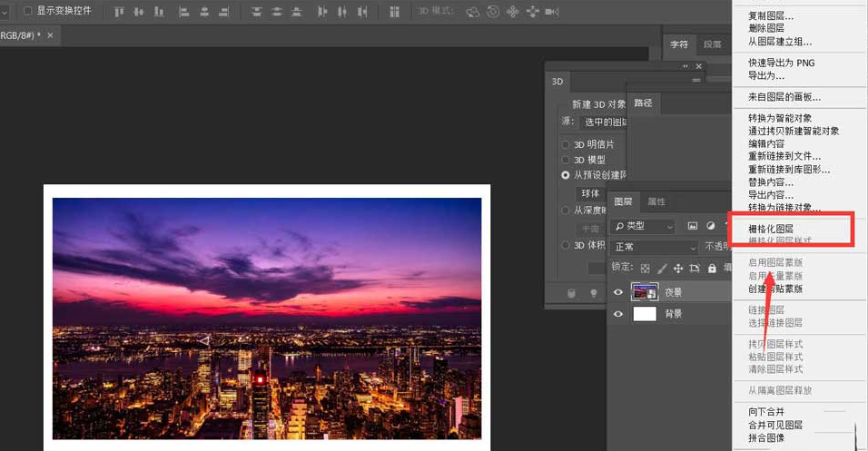Viewport: 868px width, 451px height.
Task: Hide the 夜景 layer with eye icon
Action: 618,292
